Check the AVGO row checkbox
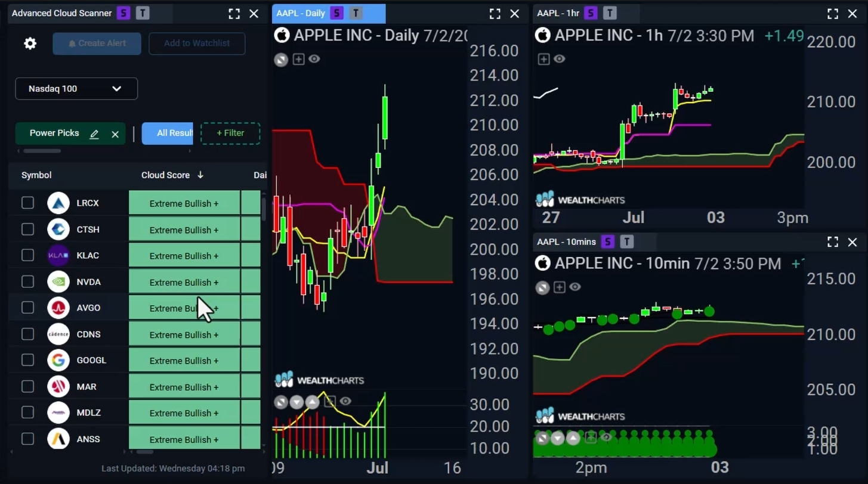The image size is (868, 484). pos(27,308)
